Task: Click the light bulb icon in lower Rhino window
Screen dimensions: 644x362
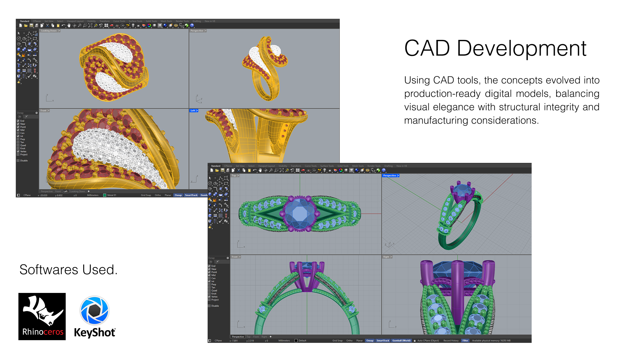Action: tap(325, 170)
